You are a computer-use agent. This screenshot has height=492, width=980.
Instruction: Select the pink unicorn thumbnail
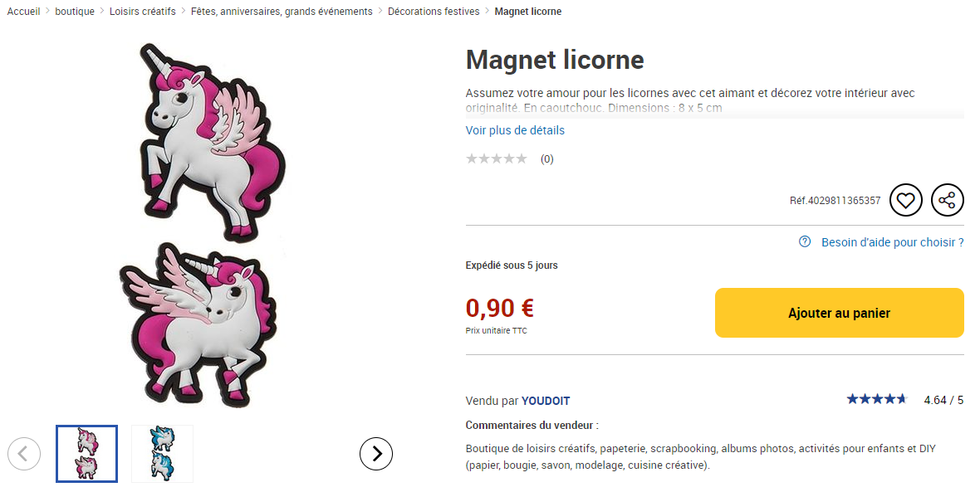87,454
